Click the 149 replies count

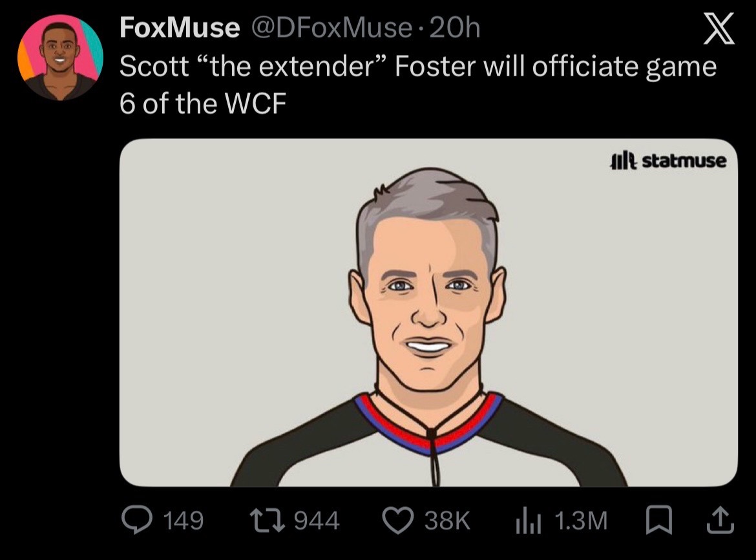point(184,521)
